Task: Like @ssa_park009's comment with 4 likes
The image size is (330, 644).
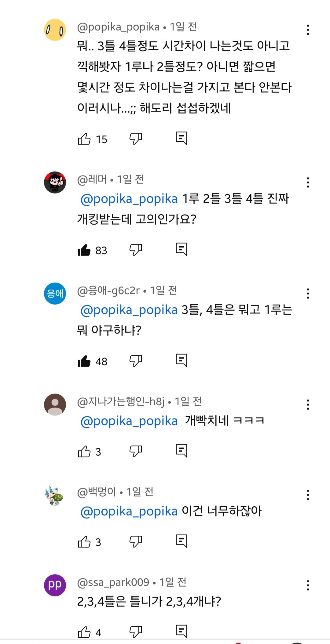Action: pos(84,632)
